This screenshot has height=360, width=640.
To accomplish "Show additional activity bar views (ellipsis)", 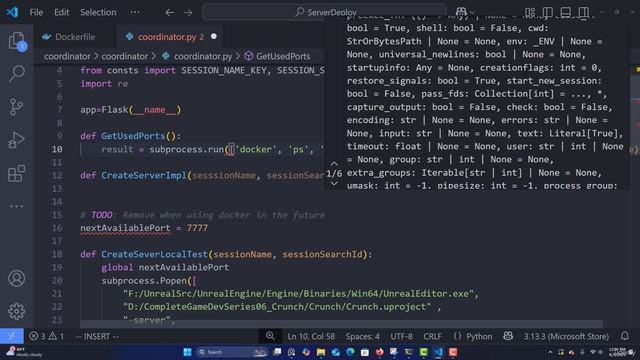I will [17, 206].
